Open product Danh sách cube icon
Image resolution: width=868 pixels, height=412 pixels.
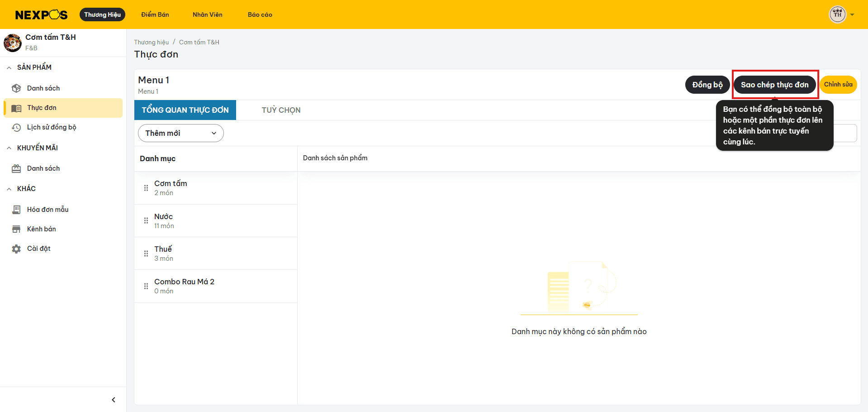pyautogui.click(x=16, y=88)
